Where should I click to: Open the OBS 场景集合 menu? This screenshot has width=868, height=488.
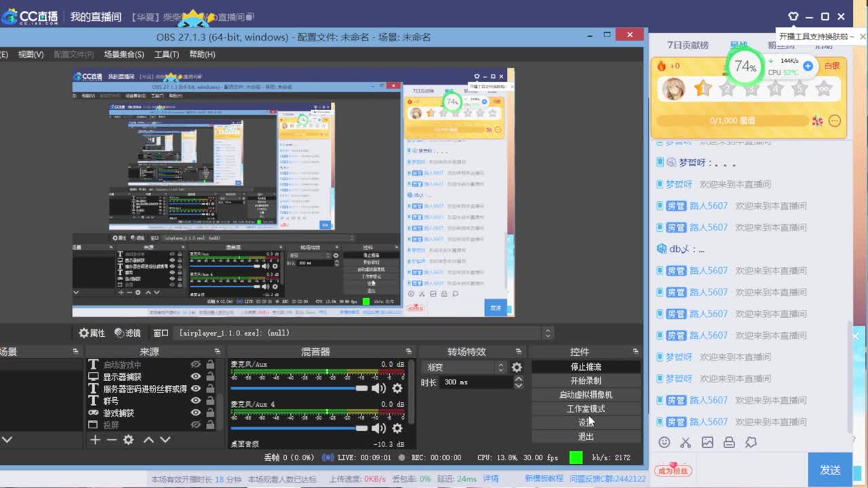124,54
